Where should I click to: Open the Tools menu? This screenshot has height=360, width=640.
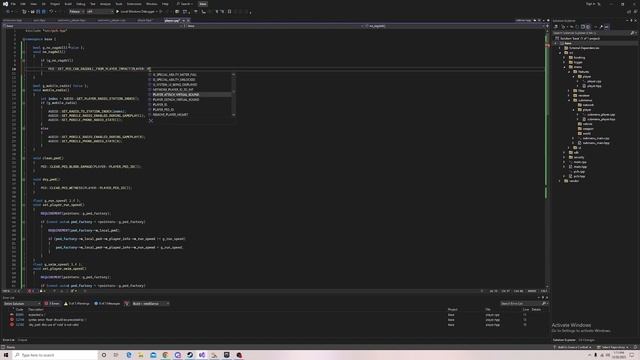click(118, 4)
